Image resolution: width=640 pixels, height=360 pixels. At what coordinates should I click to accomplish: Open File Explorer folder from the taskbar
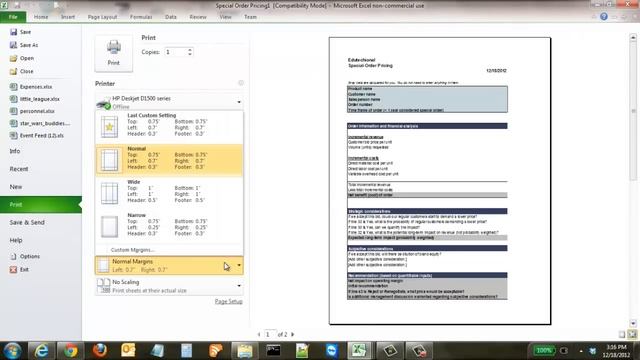(244, 351)
